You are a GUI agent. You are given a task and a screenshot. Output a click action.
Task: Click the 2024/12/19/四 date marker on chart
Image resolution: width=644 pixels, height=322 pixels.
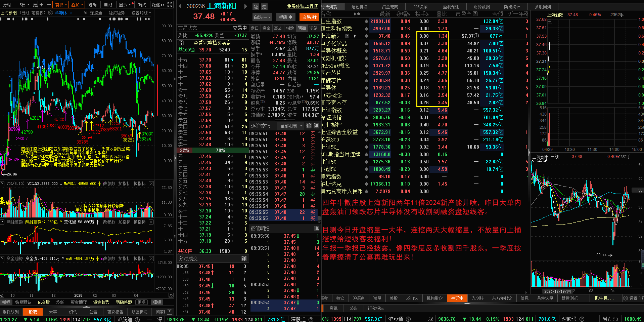pos(557,291)
